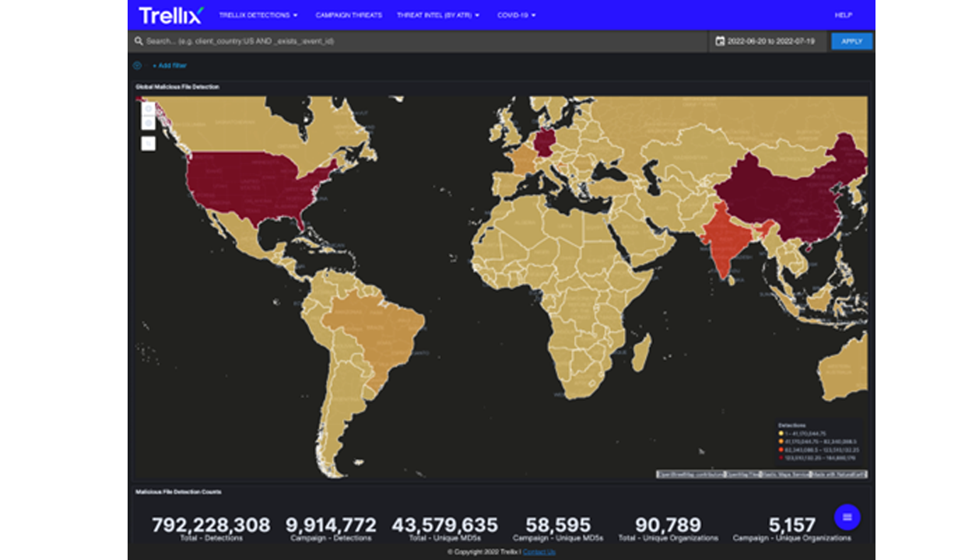Viewport: 979px width, 560px height.
Task: Follow the Contact Us link
Action: [539, 551]
